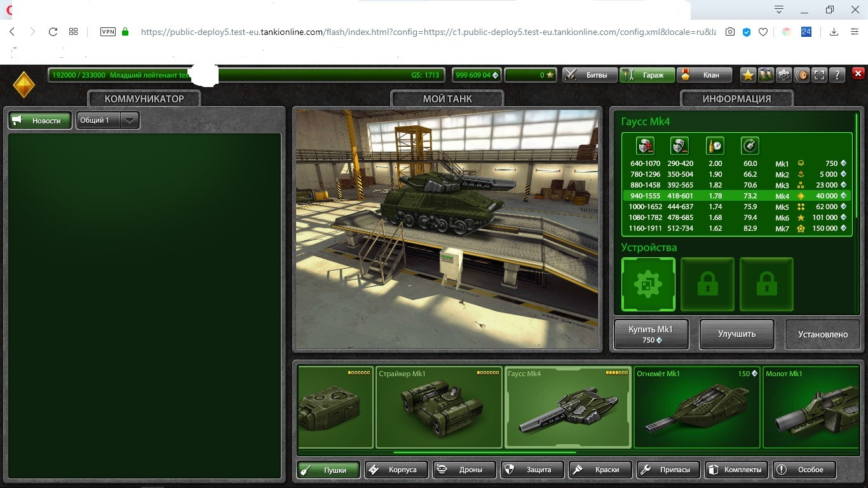Take browser snapshot camera icon
The image size is (868, 488).
(731, 32)
